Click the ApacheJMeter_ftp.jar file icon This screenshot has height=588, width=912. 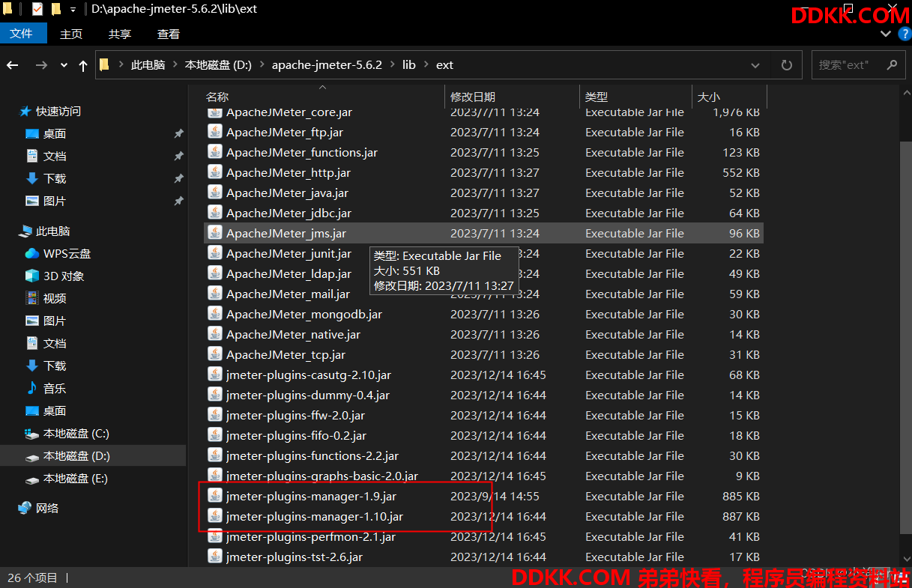(214, 132)
